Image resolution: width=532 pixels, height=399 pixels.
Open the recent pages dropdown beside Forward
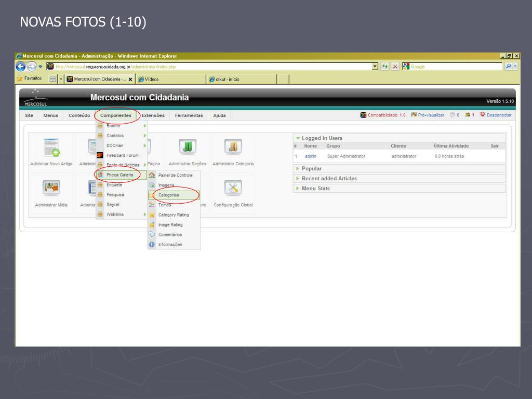(x=41, y=66)
